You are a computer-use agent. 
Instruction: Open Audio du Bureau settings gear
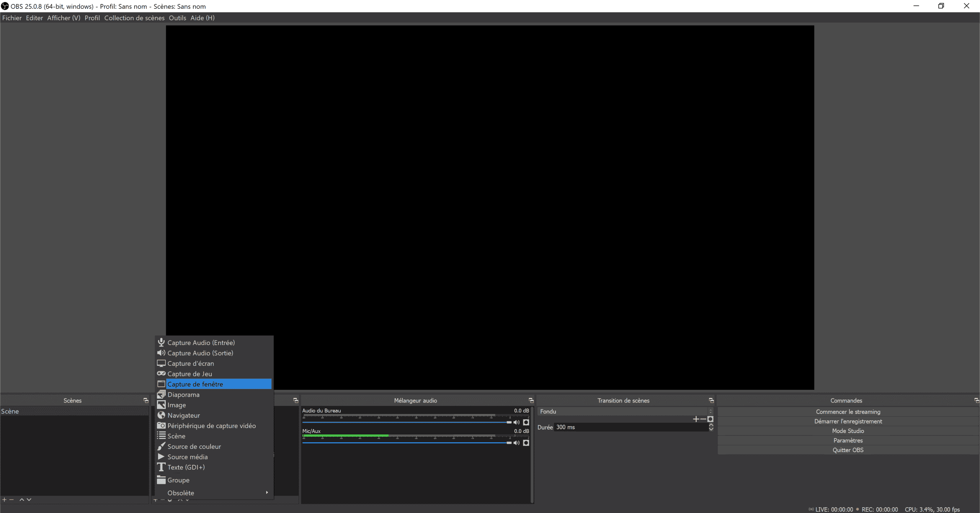(526, 422)
